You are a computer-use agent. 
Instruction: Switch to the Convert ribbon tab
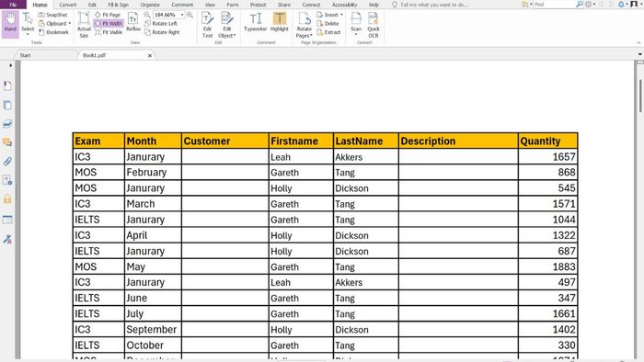[68, 5]
